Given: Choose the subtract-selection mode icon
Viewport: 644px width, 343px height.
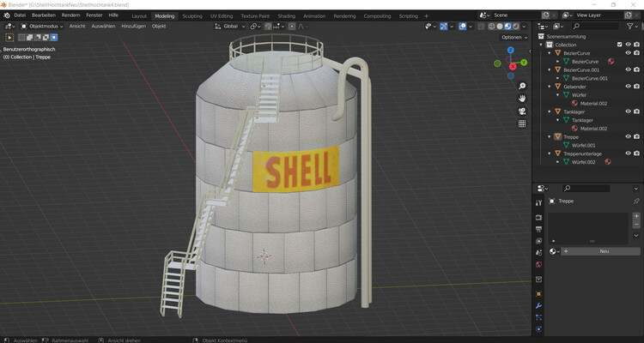Looking at the screenshot, I should (x=38, y=38).
